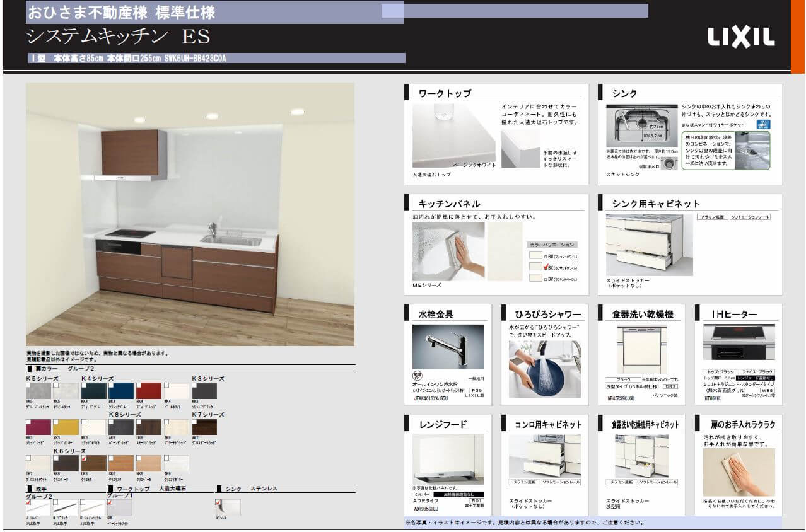The height and width of the screenshot is (532, 806).
Task: Open the drawer photo in シンク用キャビネット
Action: (x=649, y=245)
